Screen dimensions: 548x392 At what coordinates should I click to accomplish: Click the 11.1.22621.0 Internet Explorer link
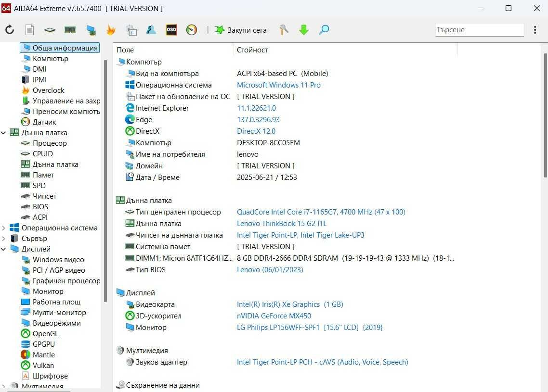pos(257,108)
